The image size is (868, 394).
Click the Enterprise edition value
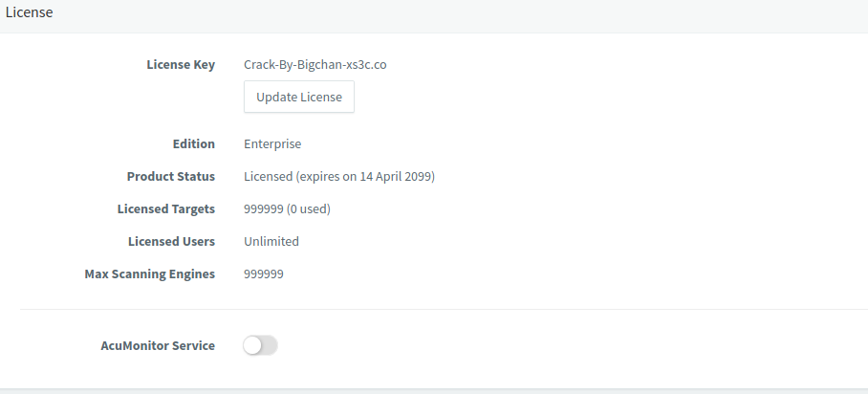pos(272,143)
